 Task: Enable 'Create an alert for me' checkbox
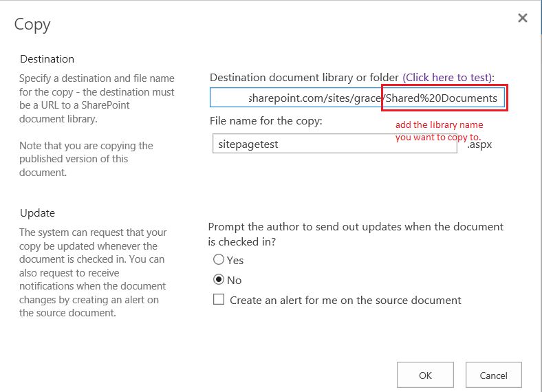pyautogui.click(x=219, y=299)
